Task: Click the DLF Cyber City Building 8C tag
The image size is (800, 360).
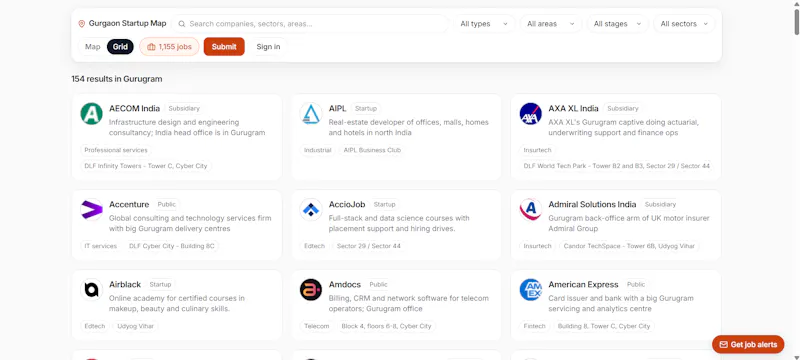Action: tap(172, 246)
